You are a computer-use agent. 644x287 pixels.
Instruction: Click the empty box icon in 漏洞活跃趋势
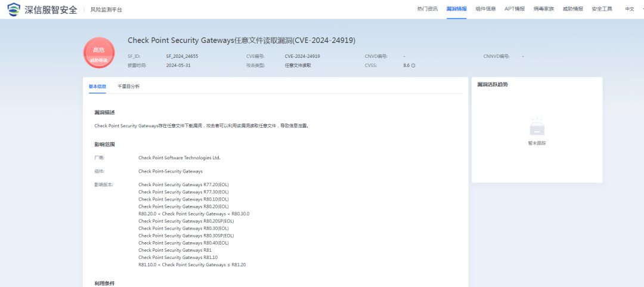pyautogui.click(x=537, y=128)
